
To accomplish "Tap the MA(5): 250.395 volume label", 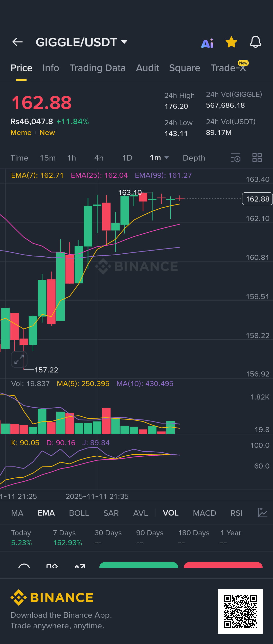I will 83,384.
